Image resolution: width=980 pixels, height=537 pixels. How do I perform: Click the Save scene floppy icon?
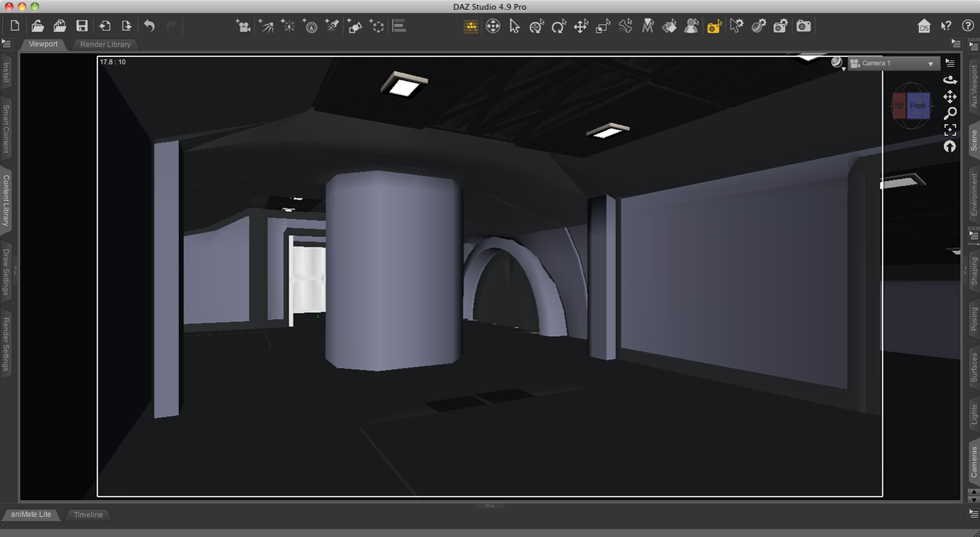(x=82, y=26)
